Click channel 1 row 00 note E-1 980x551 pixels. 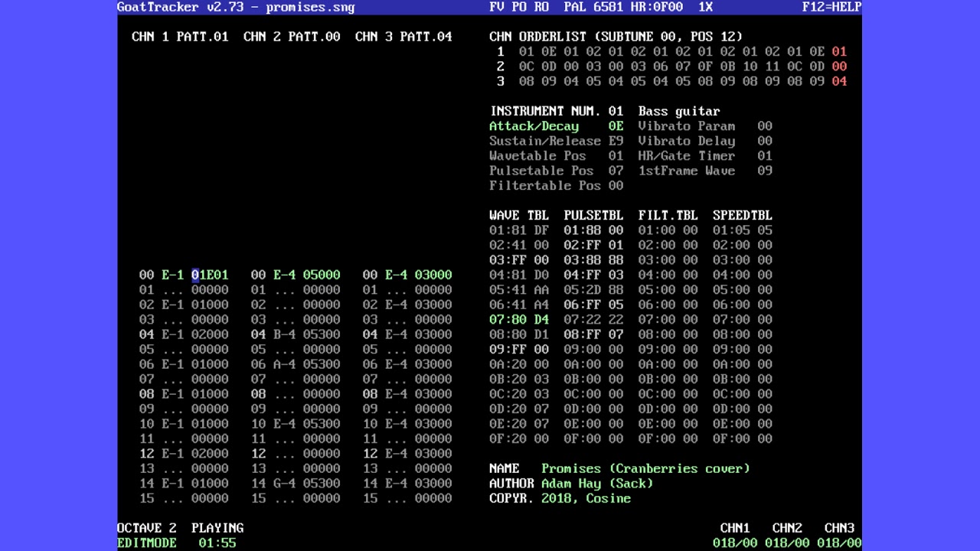[172, 275]
